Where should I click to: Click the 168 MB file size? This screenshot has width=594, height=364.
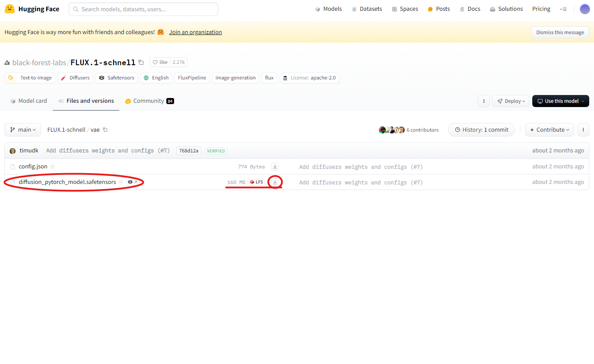(x=236, y=182)
